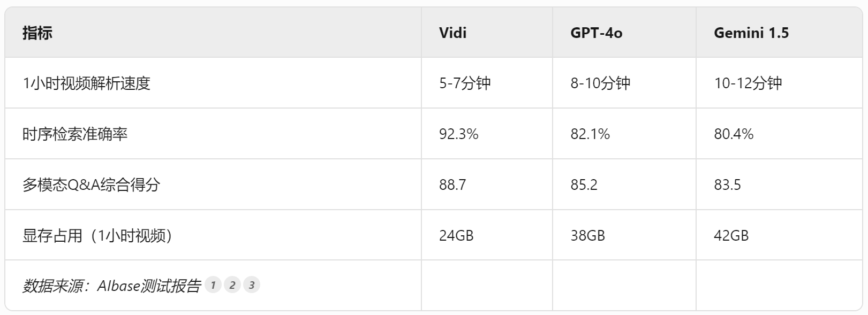The width and height of the screenshot is (868, 315).
Task: Select the 82.1% accuracy cell
Action: pyautogui.click(x=590, y=134)
